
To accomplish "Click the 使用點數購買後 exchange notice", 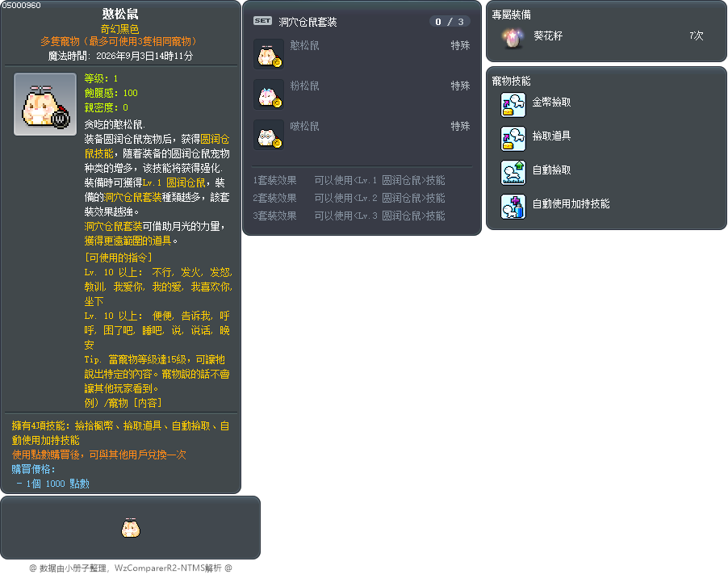I will pyautogui.click(x=99, y=455).
